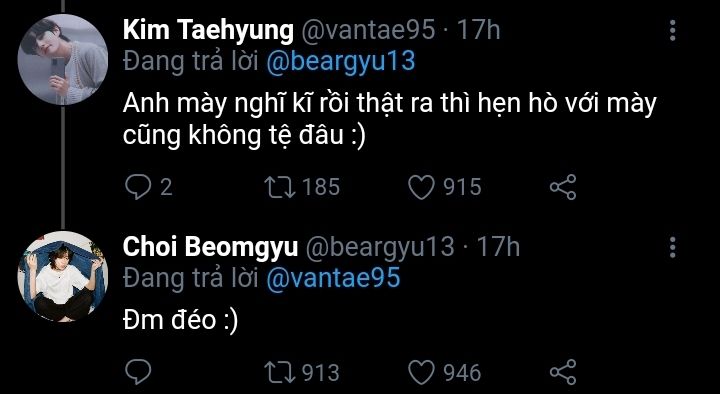The image size is (720, 394).
Task: Open the 'Đm đéo :)' tweet text
Action: [180, 320]
